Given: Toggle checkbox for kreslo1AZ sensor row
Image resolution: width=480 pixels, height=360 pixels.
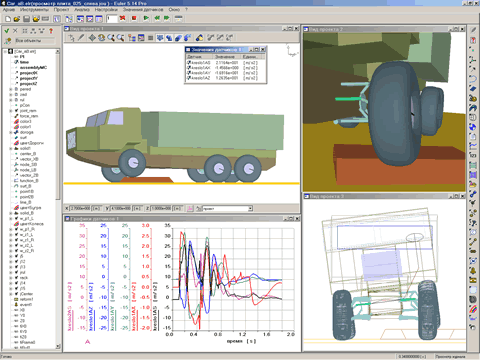Looking at the screenshot, I should [x=189, y=78].
